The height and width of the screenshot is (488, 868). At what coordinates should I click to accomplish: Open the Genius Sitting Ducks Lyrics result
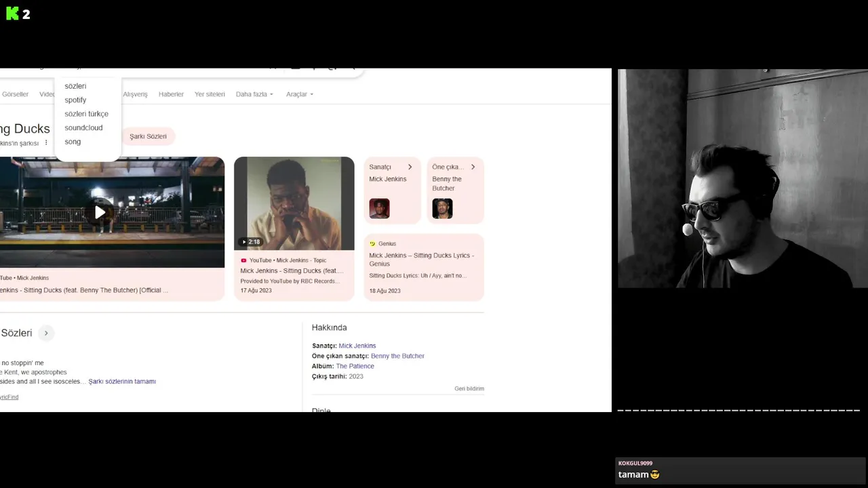(x=421, y=260)
